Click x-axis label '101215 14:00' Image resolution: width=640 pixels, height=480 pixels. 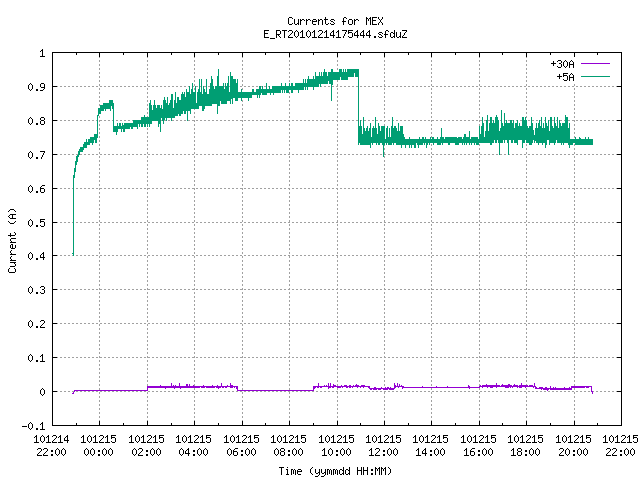(431, 446)
